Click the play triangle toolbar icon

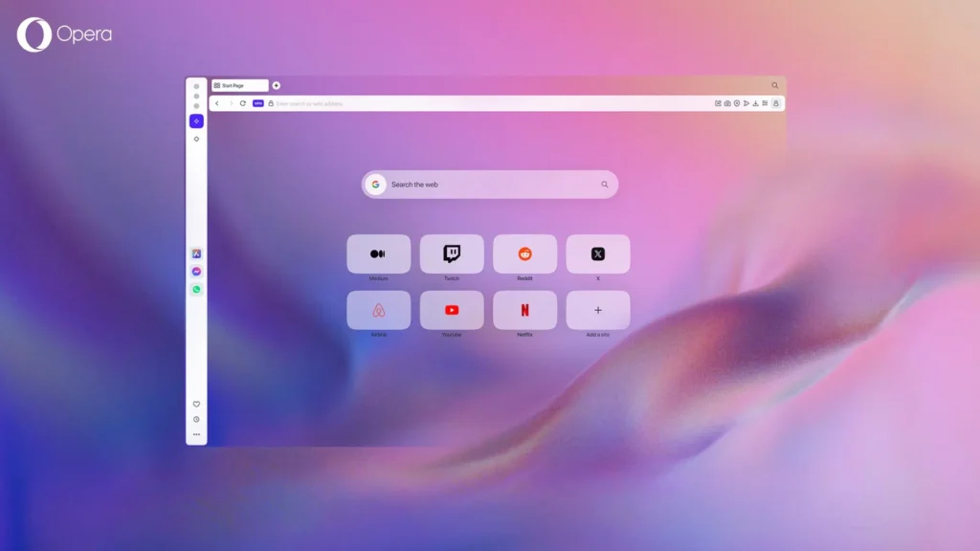tap(746, 103)
